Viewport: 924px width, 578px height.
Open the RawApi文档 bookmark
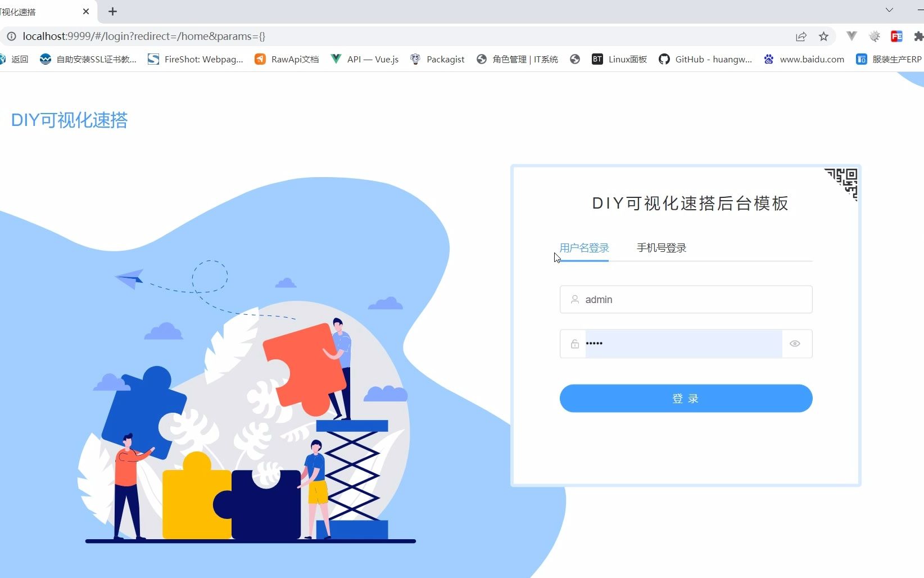tap(287, 59)
